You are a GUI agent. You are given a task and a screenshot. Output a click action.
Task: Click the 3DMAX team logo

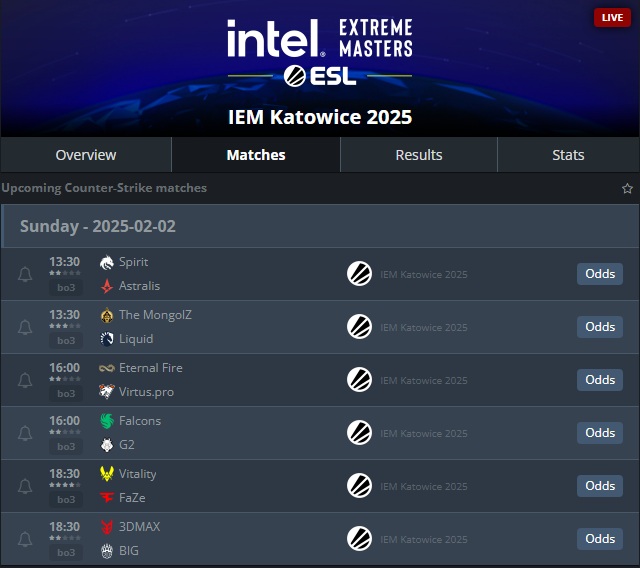107,527
